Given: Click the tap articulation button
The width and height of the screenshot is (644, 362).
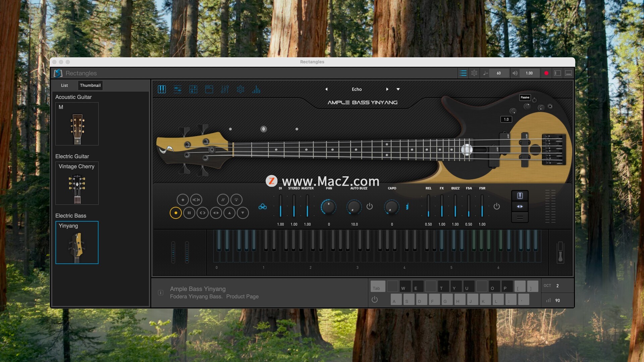Looking at the screenshot, I should (x=236, y=200).
